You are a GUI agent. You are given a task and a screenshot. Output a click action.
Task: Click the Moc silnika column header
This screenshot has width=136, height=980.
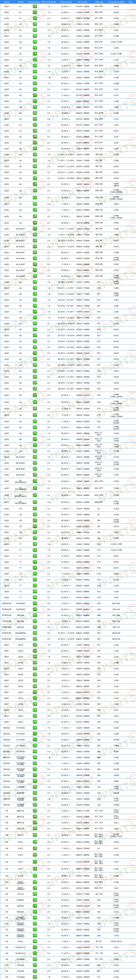(x=83, y=2)
